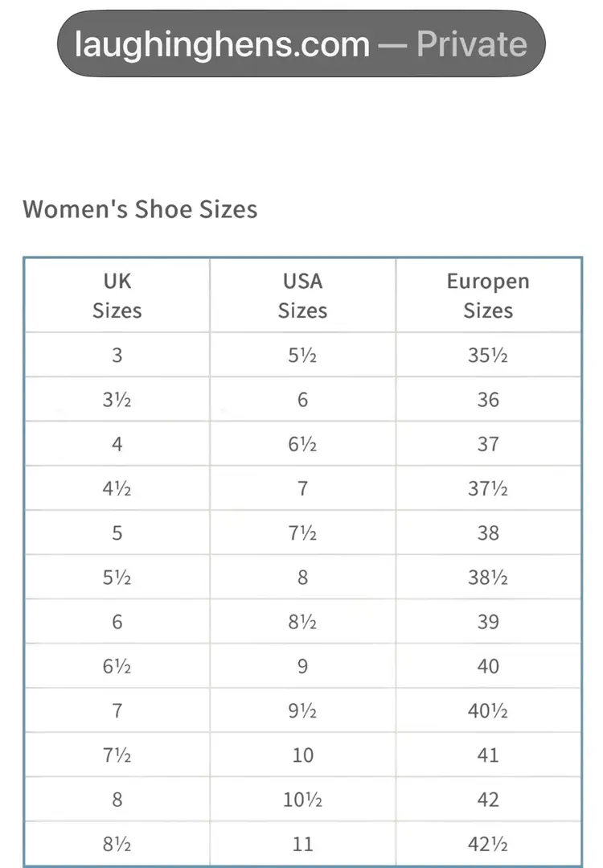Viewport: 603px width, 868px height.
Task: Select the European size 40½ cell
Action: click(488, 711)
